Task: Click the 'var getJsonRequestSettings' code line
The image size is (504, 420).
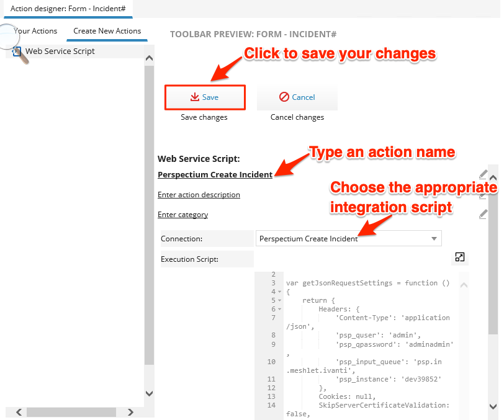Action: (x=367, y=283)
